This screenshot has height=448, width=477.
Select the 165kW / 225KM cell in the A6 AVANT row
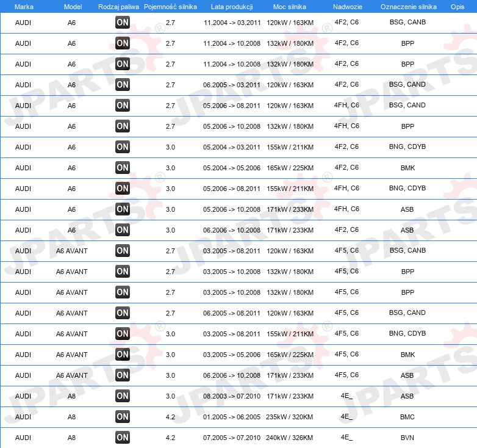[x=290, y=355]
